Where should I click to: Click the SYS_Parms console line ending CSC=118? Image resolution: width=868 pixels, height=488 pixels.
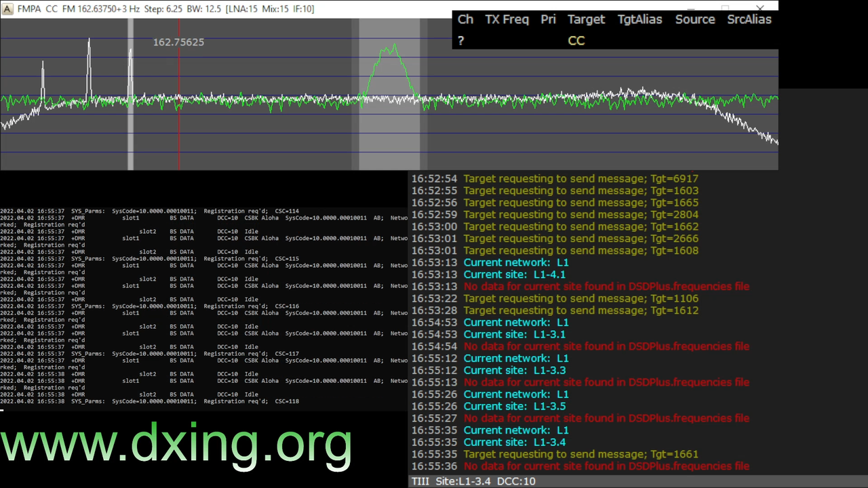pyautogui.click(x=149, y=401)
